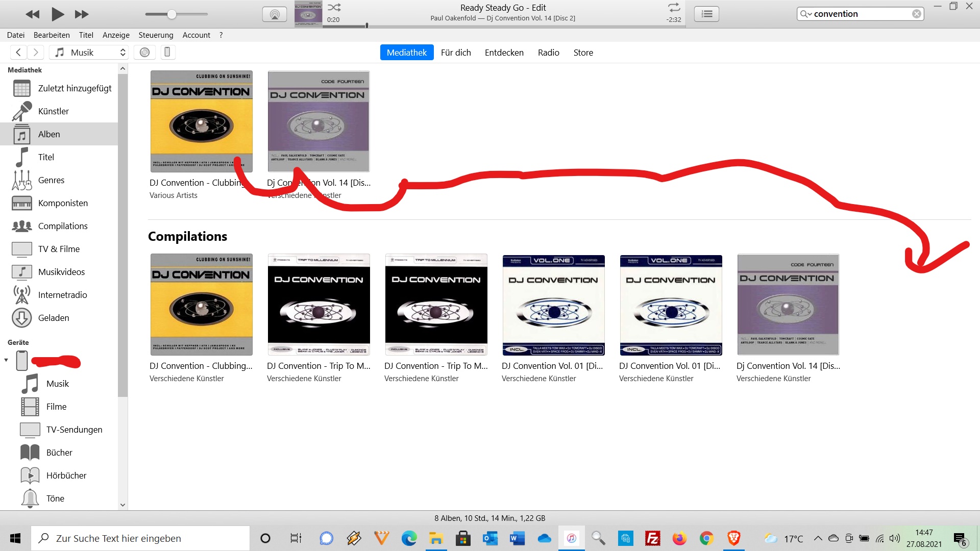Collapse the device tree triangle
Screen dimensions: 980x551
6,360
